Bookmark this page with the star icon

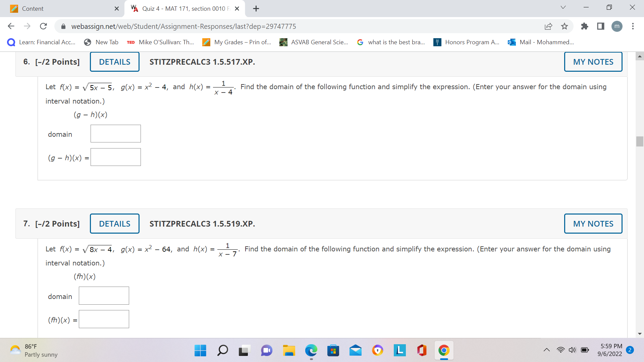(565, 26)
